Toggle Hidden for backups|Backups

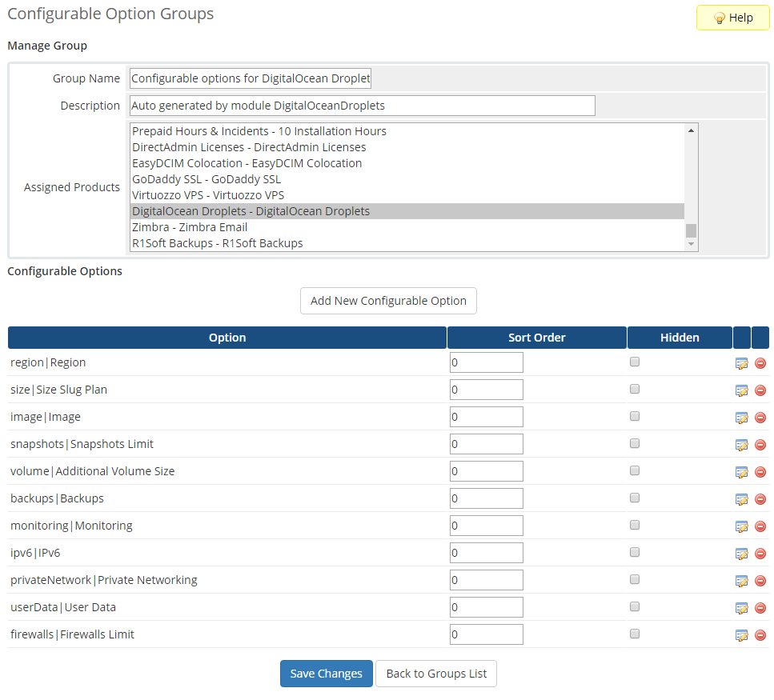pos(635,498)
